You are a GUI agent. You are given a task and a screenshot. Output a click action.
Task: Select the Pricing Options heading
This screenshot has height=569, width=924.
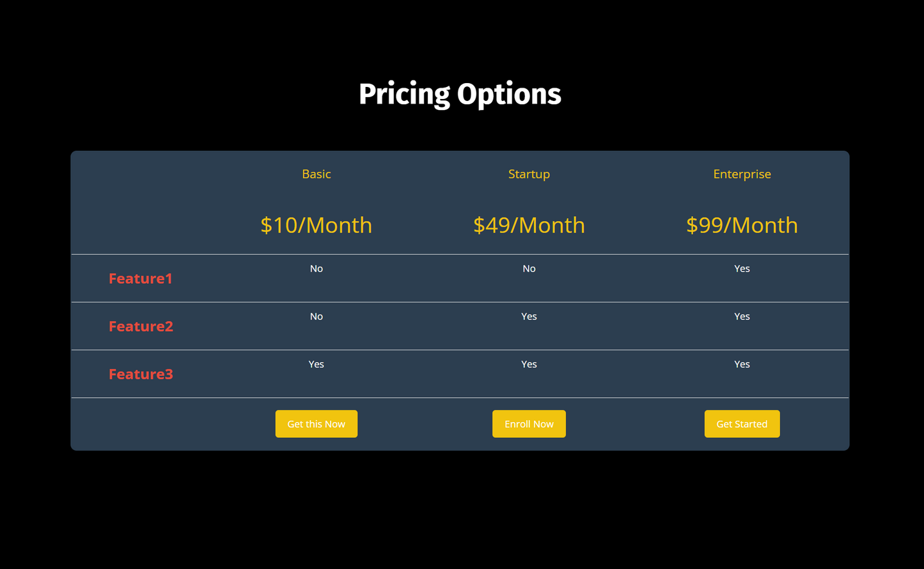point(460,94)
